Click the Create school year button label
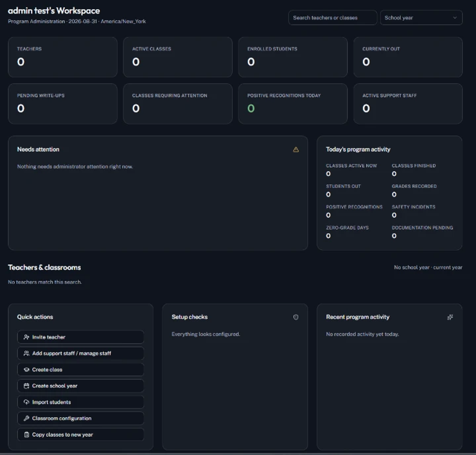The height and width of the screenshot is (455, 476). point(55,386)
